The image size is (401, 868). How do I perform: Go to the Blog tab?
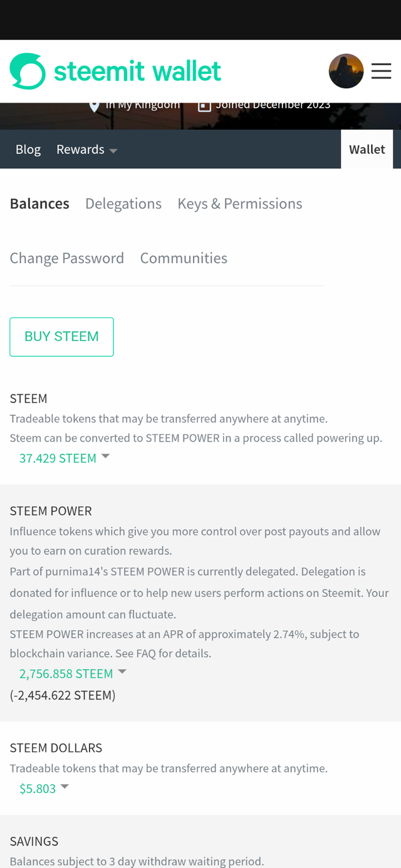coord(28,150)
